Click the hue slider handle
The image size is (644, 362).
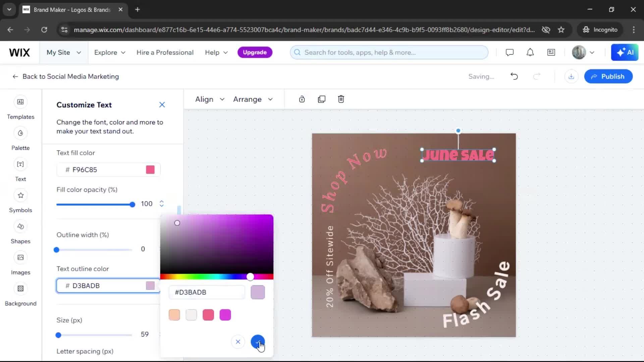pos(250,277)
